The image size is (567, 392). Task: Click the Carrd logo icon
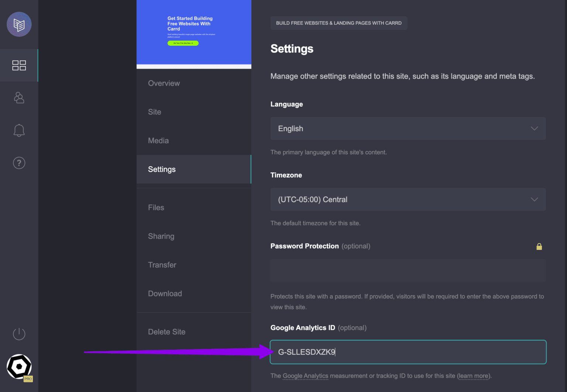coord(19,24)
